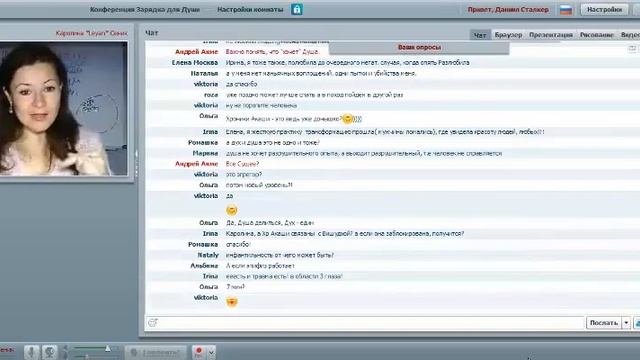The width and height of the screenshot is (640, 360).
Task: Click first Андрей Акне name near chat top
Action: (x=196, y=52)
